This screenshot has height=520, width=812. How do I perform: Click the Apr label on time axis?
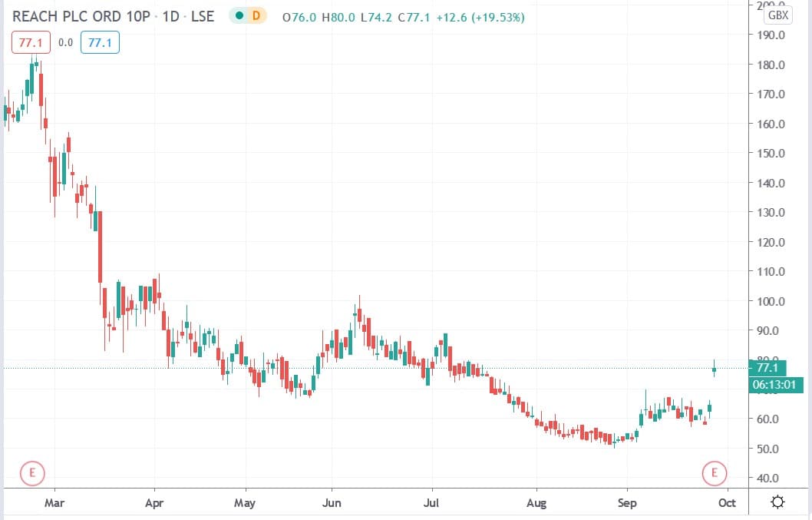tap(154, 503)
